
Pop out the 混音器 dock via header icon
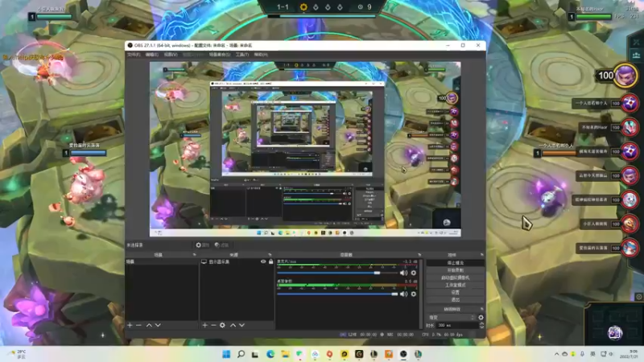pyautogui.click(x=419, y=255)
